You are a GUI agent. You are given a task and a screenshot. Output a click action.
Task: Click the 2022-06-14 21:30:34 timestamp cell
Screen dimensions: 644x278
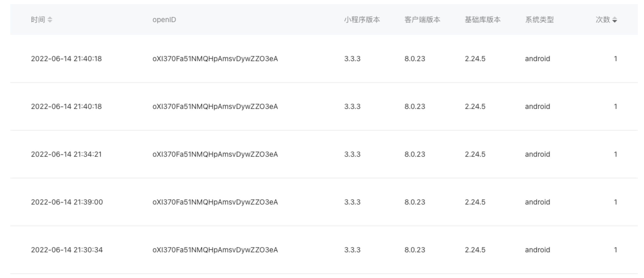(67, 250)
